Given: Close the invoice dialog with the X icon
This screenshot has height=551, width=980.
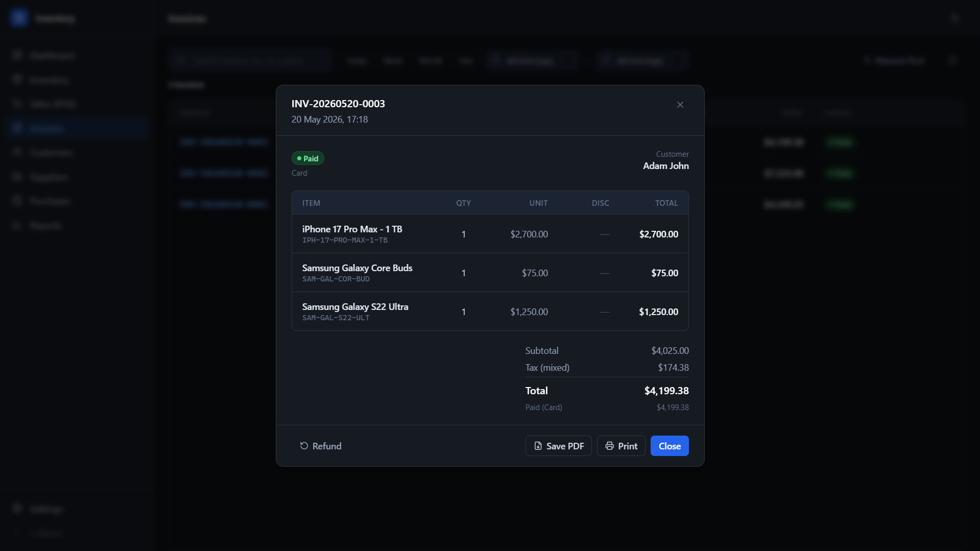Looking at the screenshot, I should point(680,105).
